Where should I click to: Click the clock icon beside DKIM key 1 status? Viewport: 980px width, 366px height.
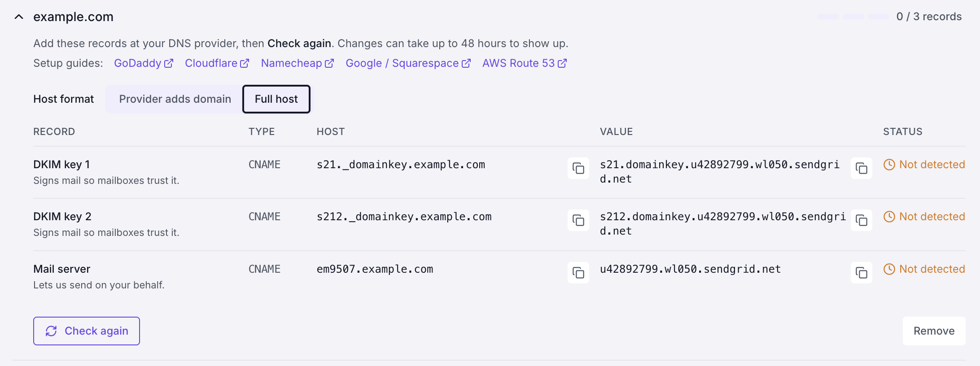coord(889,165)
